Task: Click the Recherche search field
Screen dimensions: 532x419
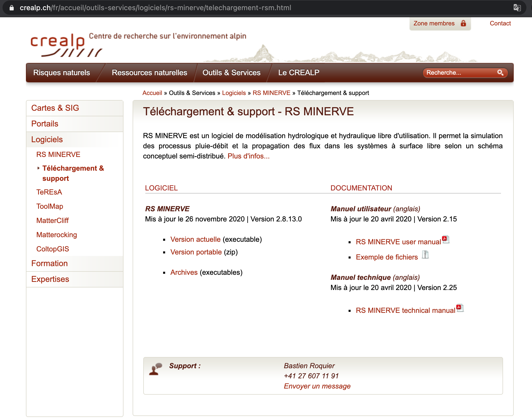Action: pyautogui.click(x=465, y=73)
